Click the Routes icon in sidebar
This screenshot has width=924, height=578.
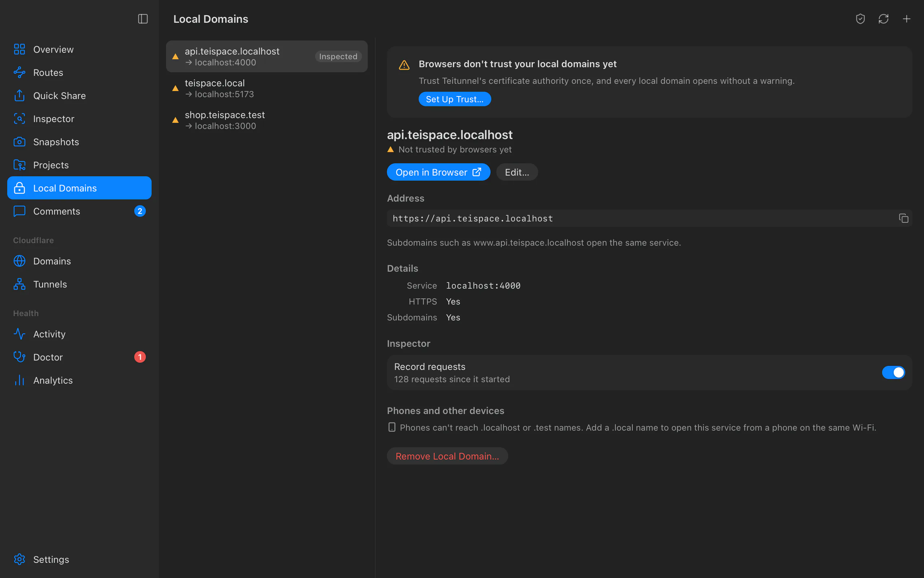19,72
